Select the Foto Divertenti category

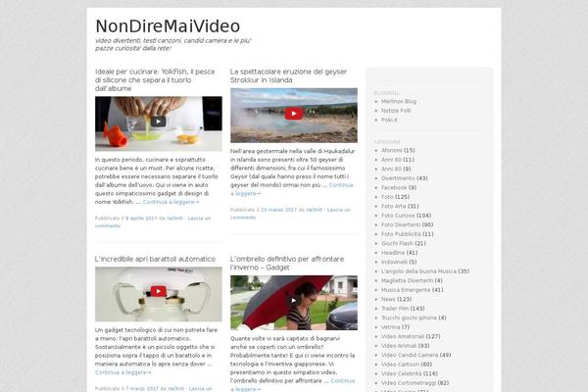tap(401, 224)
